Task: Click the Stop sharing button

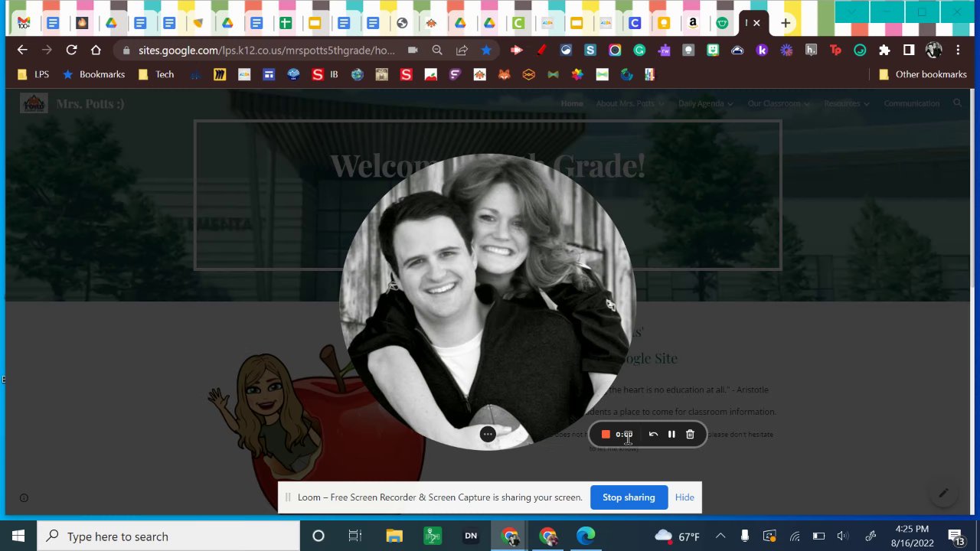Action: coord(629,497)
